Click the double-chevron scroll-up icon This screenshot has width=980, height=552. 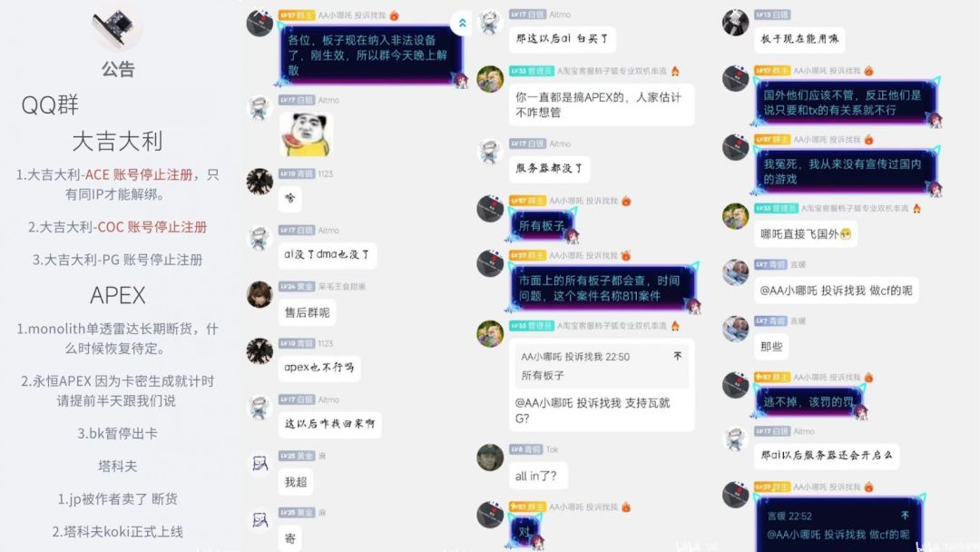tap(462, 23)
